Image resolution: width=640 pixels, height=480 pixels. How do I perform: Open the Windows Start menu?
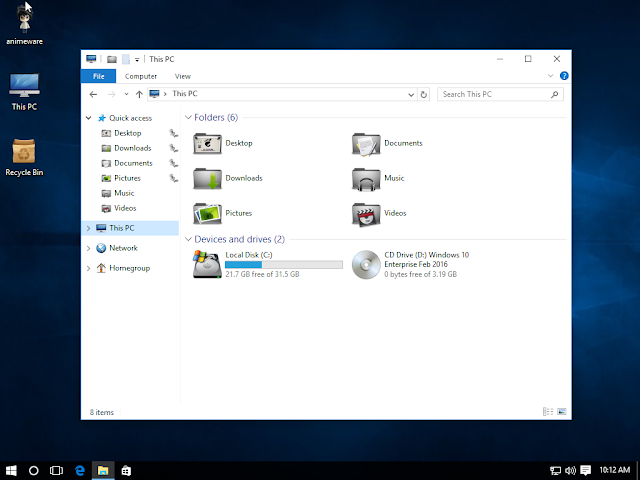tap(11, 471)
